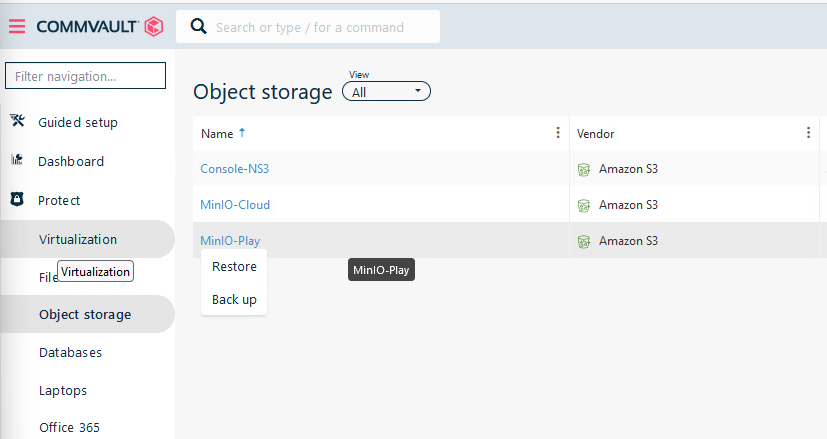The height and width of the screenshot is (439, 827).
Task: Click the search magnifier icon
Action: [x=198, y=27]
